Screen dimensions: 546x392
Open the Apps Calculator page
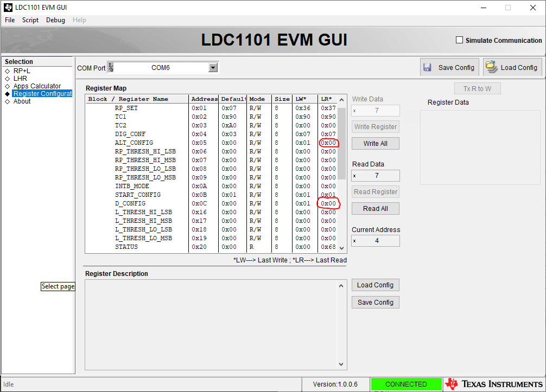coord(37,86)
